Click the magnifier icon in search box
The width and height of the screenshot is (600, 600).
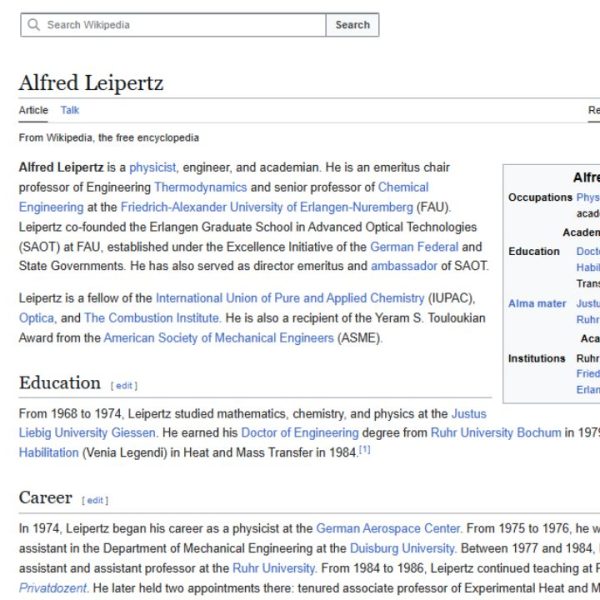(34, 25)
